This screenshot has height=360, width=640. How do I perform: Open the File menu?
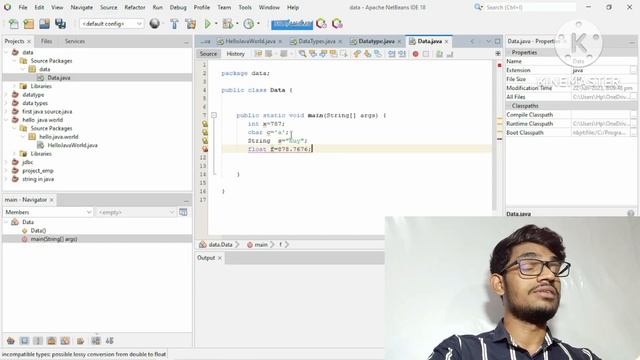point(23,7)
